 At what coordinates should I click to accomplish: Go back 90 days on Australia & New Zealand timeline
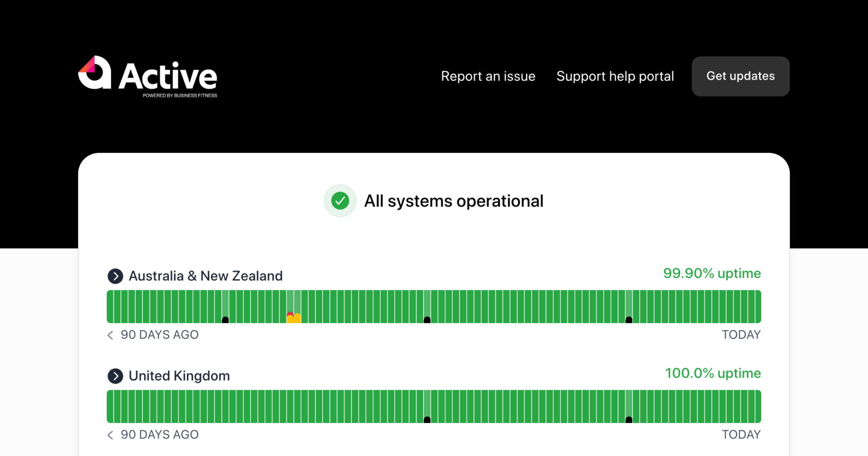point(110,335)
